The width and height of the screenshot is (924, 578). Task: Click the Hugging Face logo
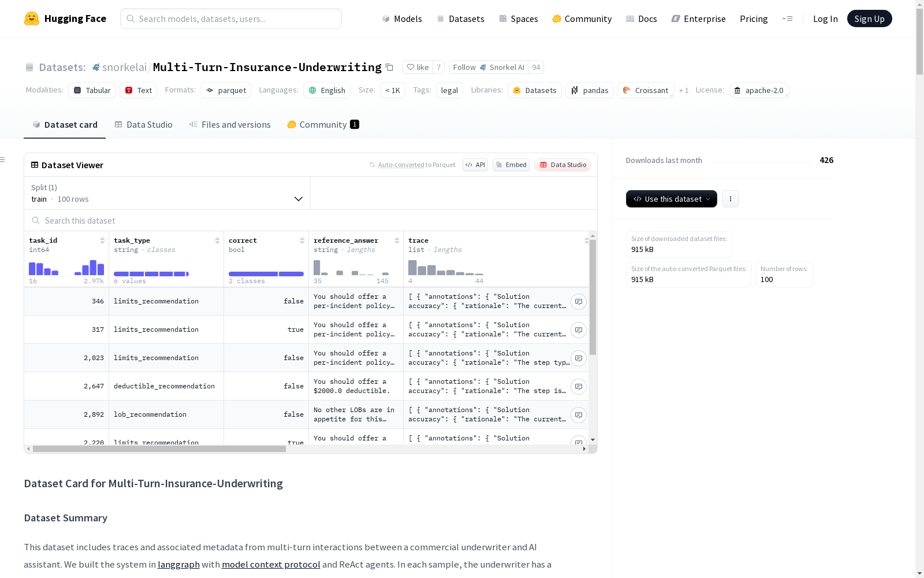click(65, 18)
